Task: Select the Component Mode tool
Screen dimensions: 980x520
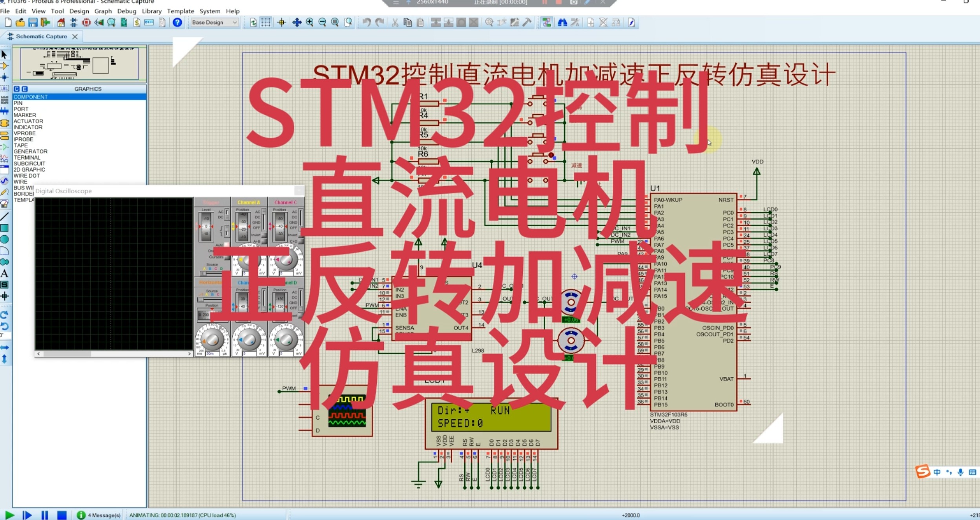Action: (4, 66)
